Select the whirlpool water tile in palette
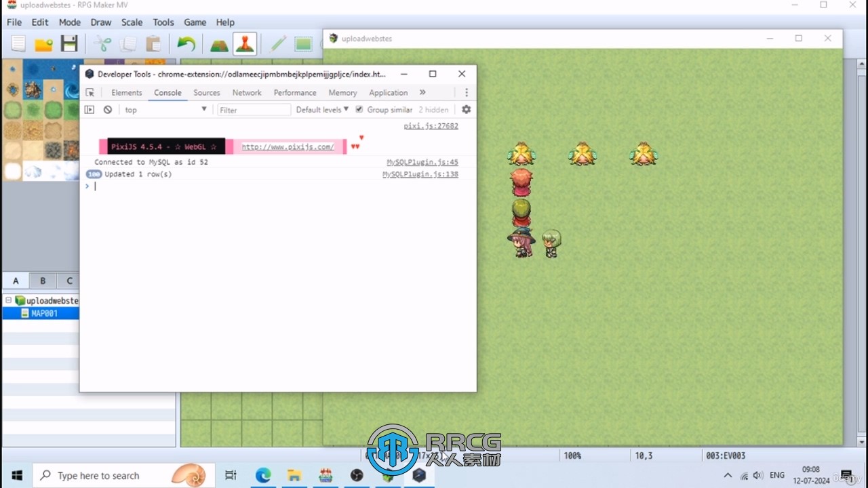 tap(72, 89)
